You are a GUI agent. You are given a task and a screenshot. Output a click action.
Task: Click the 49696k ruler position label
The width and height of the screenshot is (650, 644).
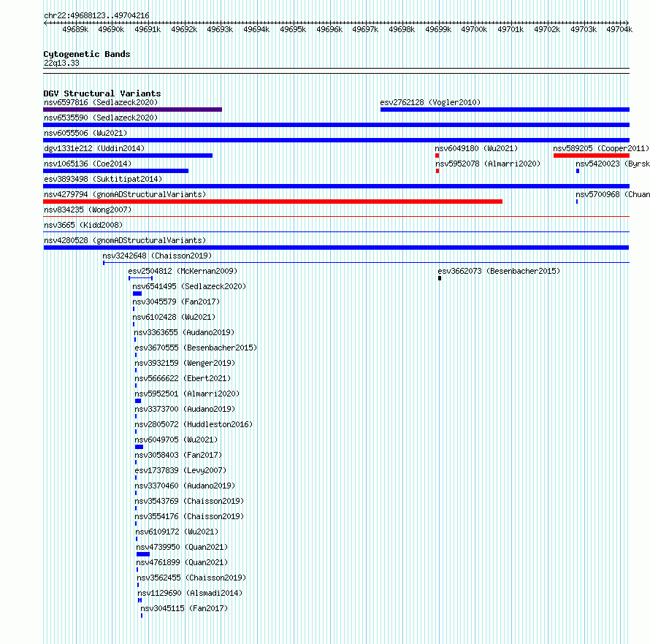[329, 29]
